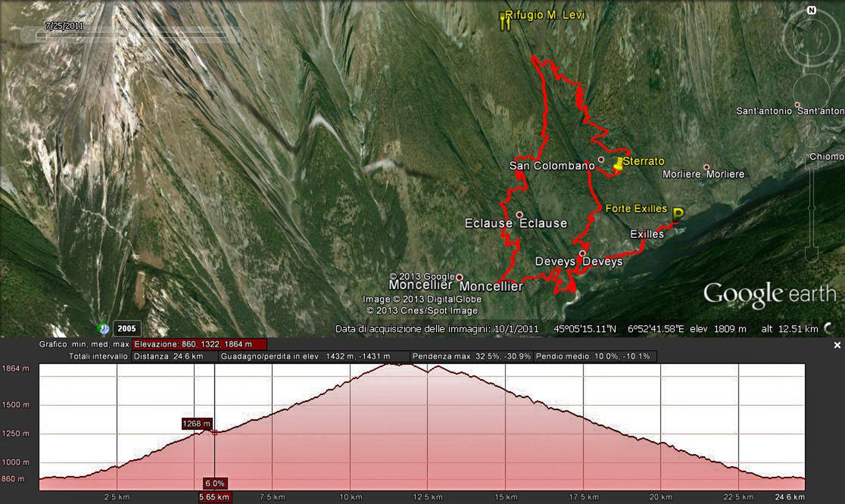
Task: Select the Morliere place marker dot
Action: point(706,167)
